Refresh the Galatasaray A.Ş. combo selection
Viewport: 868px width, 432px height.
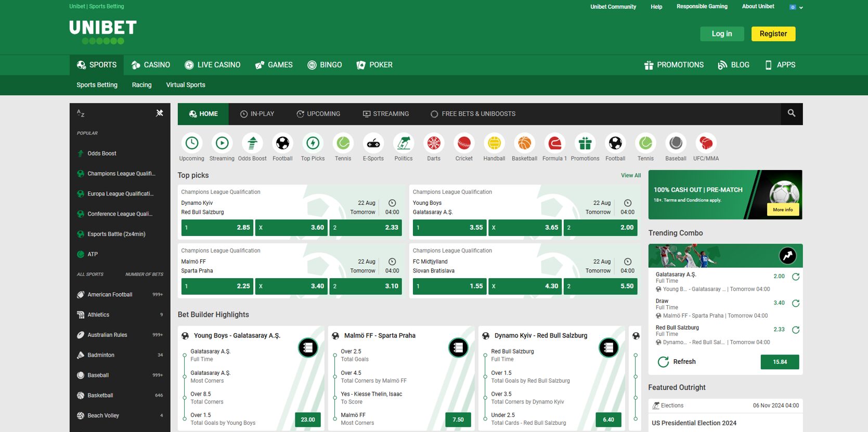[796, 277]
